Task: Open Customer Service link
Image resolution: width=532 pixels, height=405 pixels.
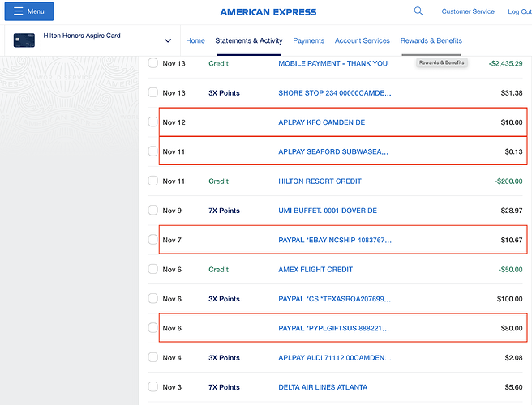Action: click(468, 11)
